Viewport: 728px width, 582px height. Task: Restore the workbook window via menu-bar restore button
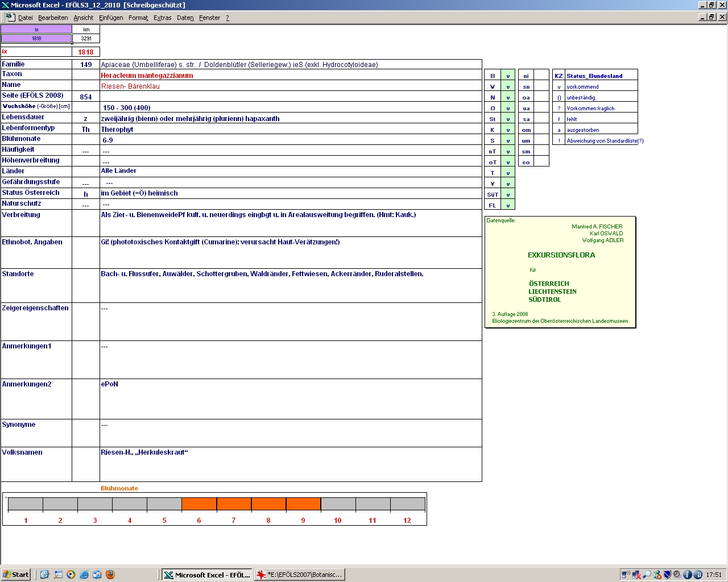(712, 17)
